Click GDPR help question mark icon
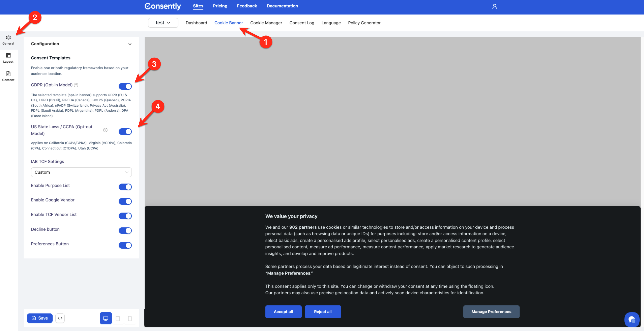Image resolution: width=644 pixels, height=331 pixels. [76, 85]
